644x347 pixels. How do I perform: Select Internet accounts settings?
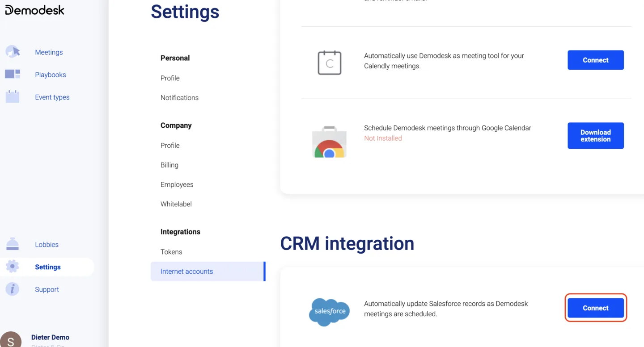click(208, 272)
